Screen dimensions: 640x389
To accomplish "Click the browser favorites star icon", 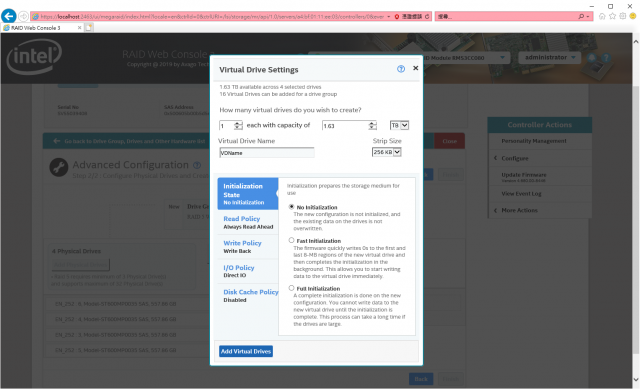I will 612,16.
